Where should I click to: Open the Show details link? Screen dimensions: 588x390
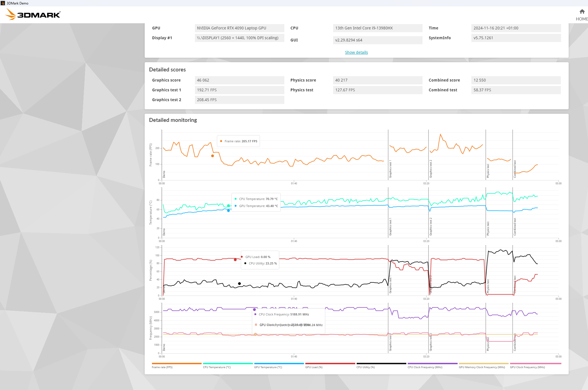pyautogui.click(x=356, y=52)
